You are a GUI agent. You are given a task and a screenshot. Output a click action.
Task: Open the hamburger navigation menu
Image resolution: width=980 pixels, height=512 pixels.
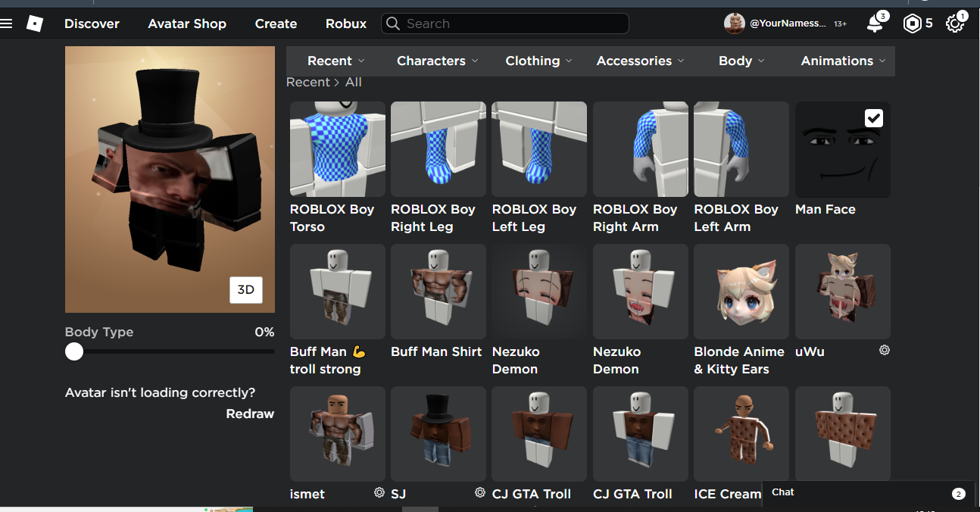click(x=7, y=23)
